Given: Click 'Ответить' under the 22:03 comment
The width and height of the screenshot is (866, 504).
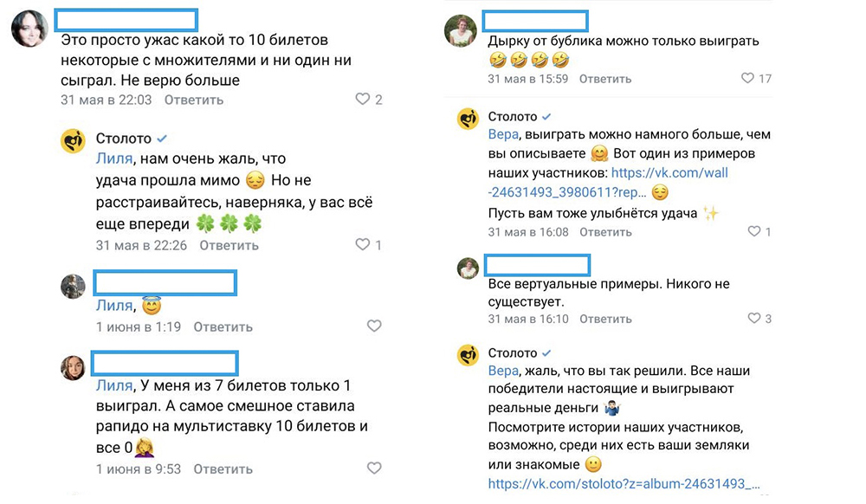Looking at the screenshot, I should pyautogui.click(x=195, y=100).
